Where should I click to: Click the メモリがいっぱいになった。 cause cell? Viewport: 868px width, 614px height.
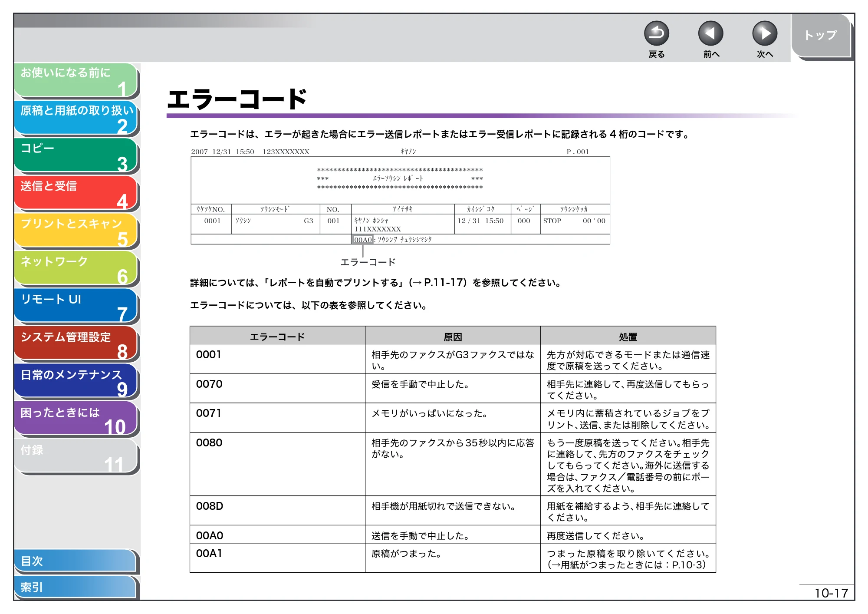453,417
